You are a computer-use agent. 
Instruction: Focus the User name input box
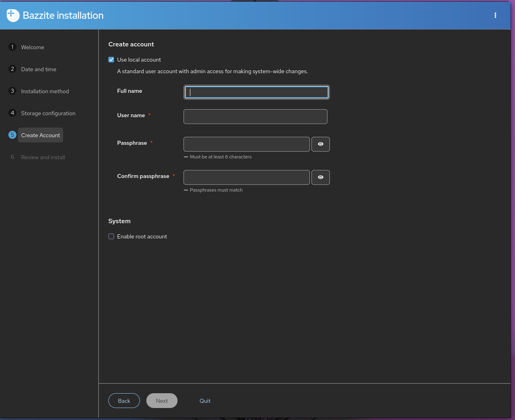click(x=255, y=116)
